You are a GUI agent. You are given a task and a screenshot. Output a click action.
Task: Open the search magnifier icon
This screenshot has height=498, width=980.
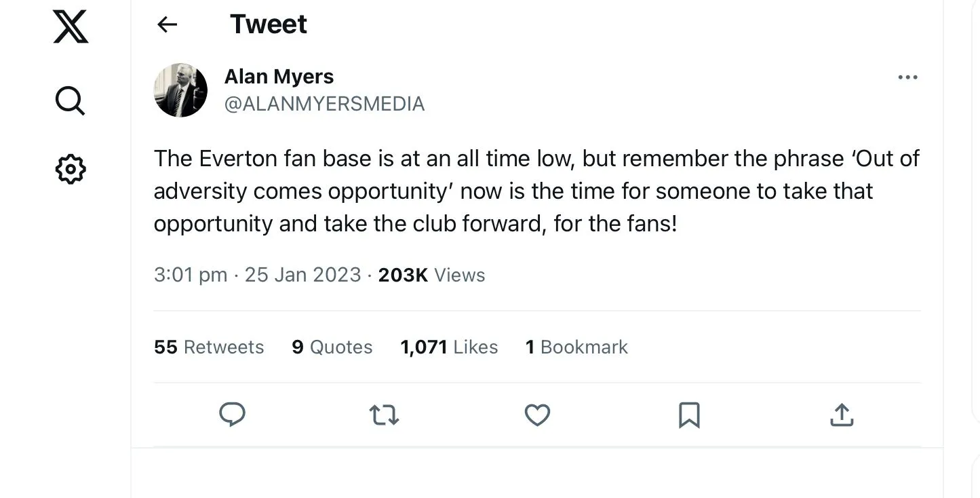coord(70,101)
